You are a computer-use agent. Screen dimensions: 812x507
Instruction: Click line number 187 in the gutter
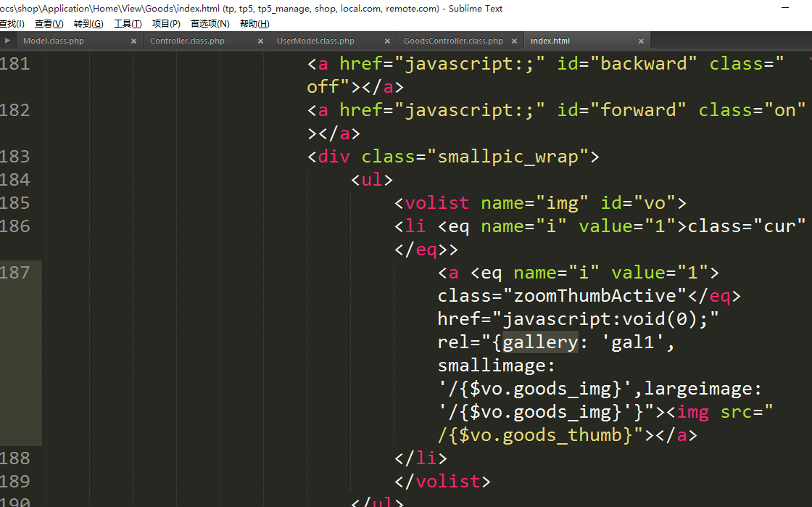15,273
